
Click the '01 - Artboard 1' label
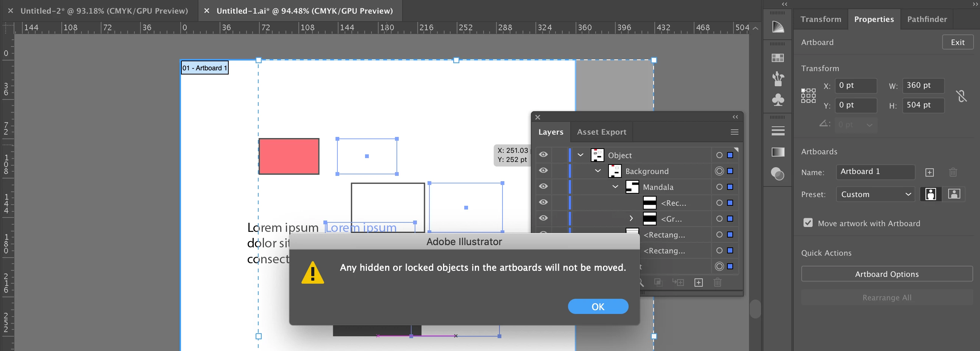[x=205, y=68]
